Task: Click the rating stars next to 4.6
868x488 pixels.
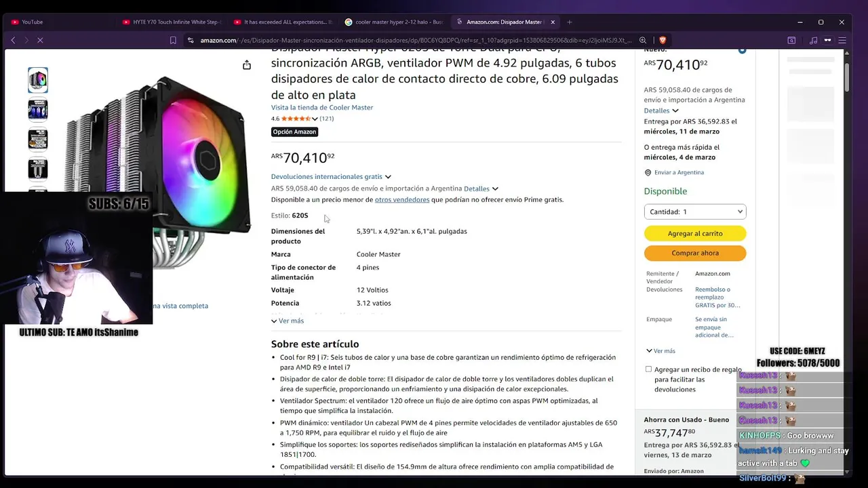Action: (x=296, y=119)
